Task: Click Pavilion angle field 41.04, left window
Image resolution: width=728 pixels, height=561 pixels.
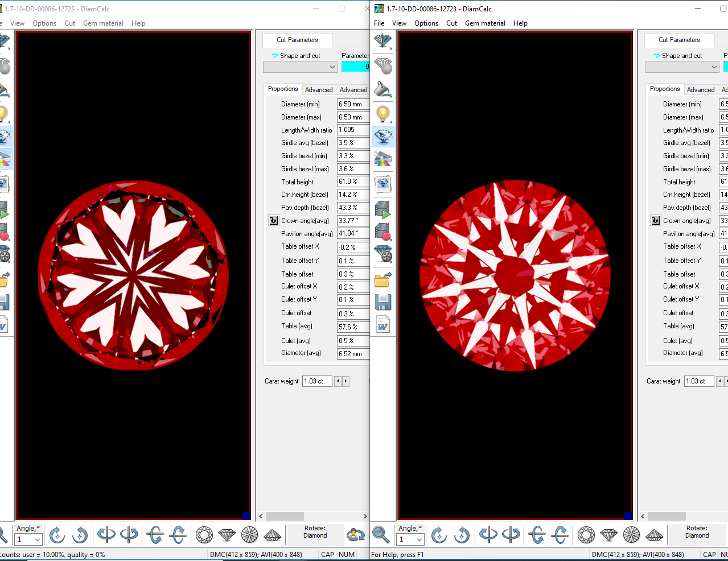Action: (353, 233)
